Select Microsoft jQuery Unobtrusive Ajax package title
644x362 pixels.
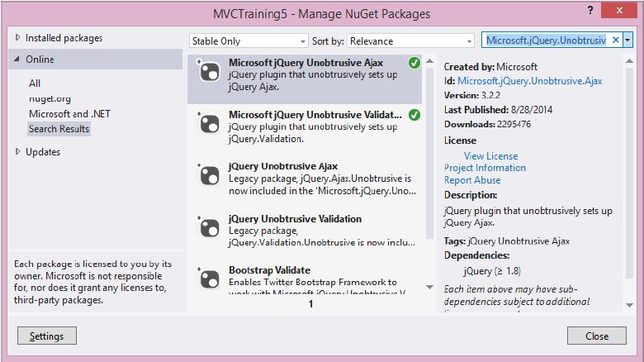pyautogui.click(x=305, y=63)
